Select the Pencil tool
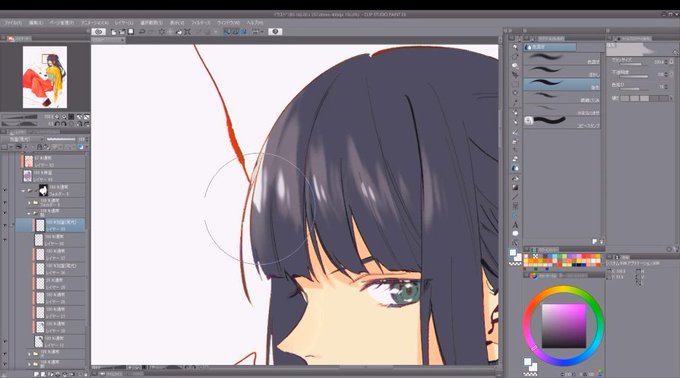 point(515,122)
